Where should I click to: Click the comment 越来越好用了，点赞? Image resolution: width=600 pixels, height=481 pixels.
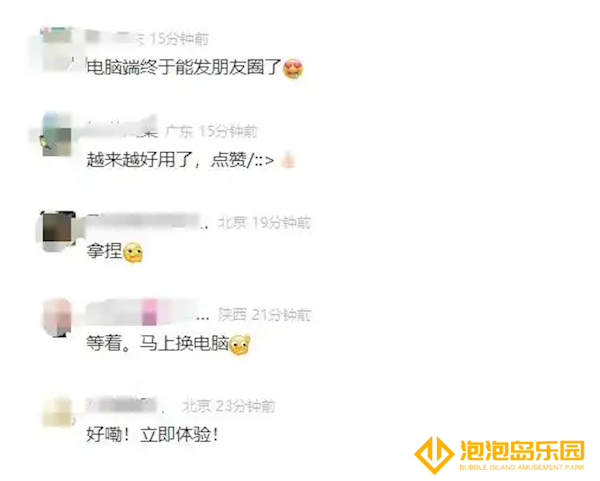[180, 160]
